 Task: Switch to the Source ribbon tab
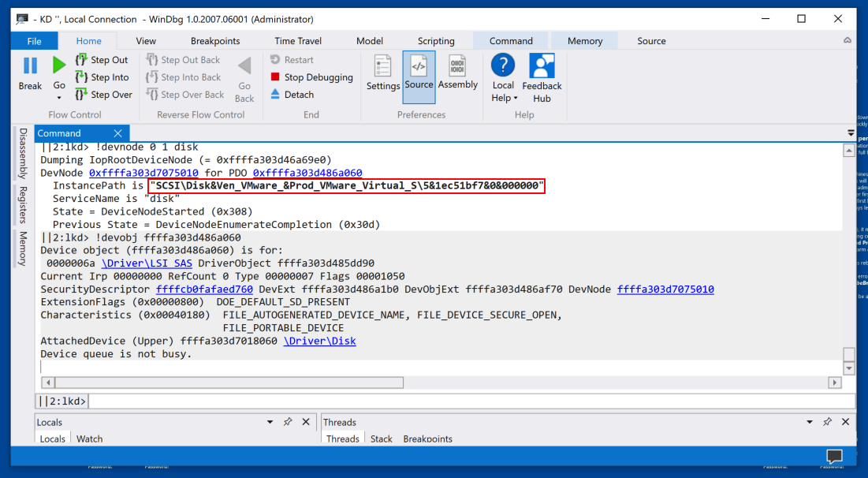[651, 41]
